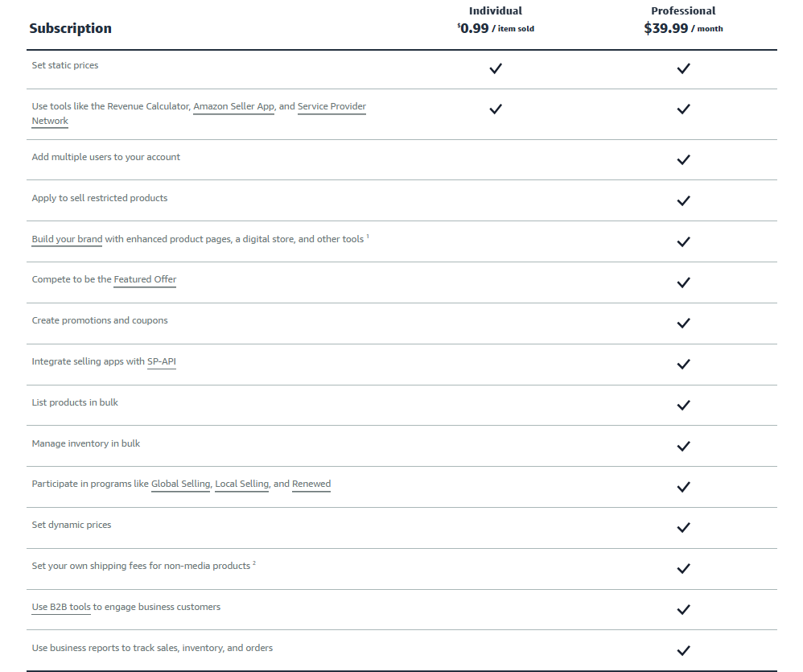Click Professional checkmark for business reports row
803x672 pixels.
[x=683, y=650]
